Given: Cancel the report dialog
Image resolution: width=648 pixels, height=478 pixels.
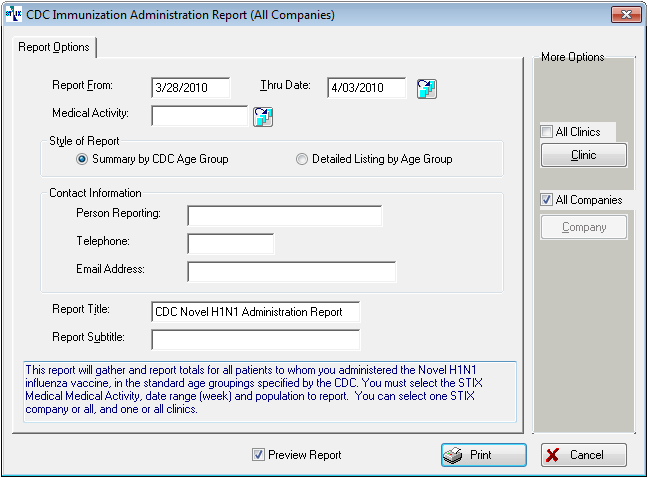Looking at the screenshot, I should (584, 455).
